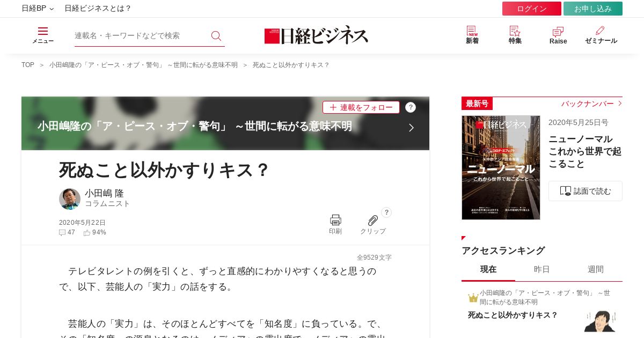Click 全9529文字 character count

[375, 258]
